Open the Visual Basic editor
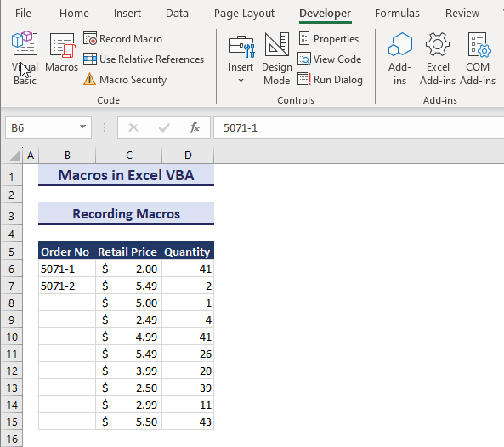This screenshot has height=447, width=504. [x=25, y=58]
